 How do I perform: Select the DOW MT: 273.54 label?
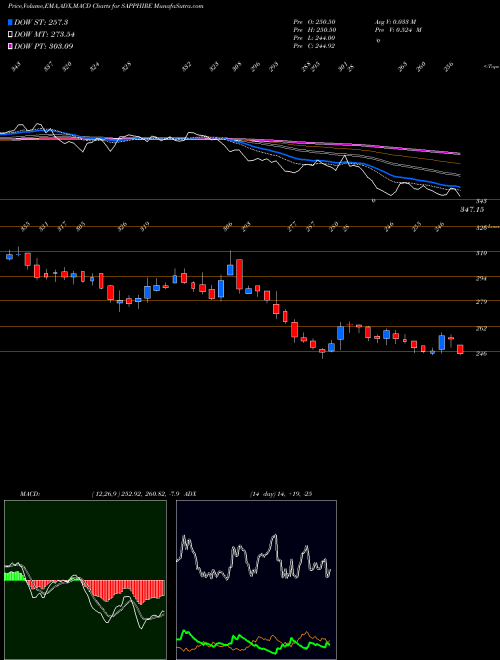pyautogui.click(x=45, y=34)
